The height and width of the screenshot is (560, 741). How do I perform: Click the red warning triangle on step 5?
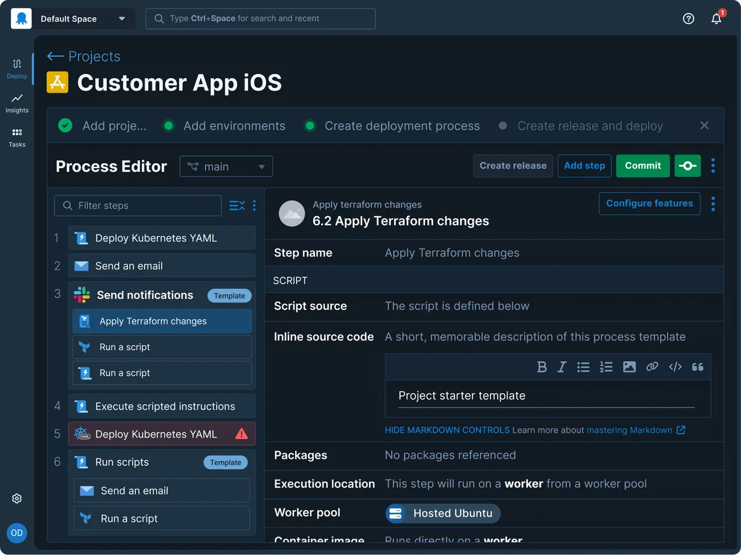point(242,434)
